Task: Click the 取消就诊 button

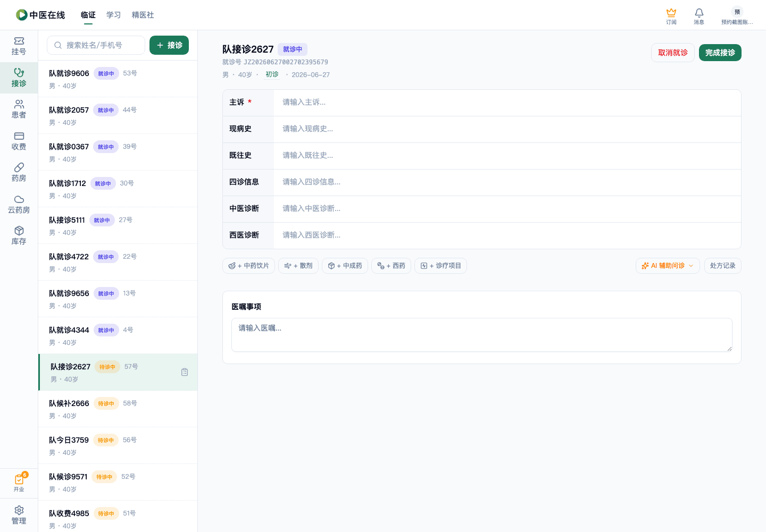Action: 673,53
